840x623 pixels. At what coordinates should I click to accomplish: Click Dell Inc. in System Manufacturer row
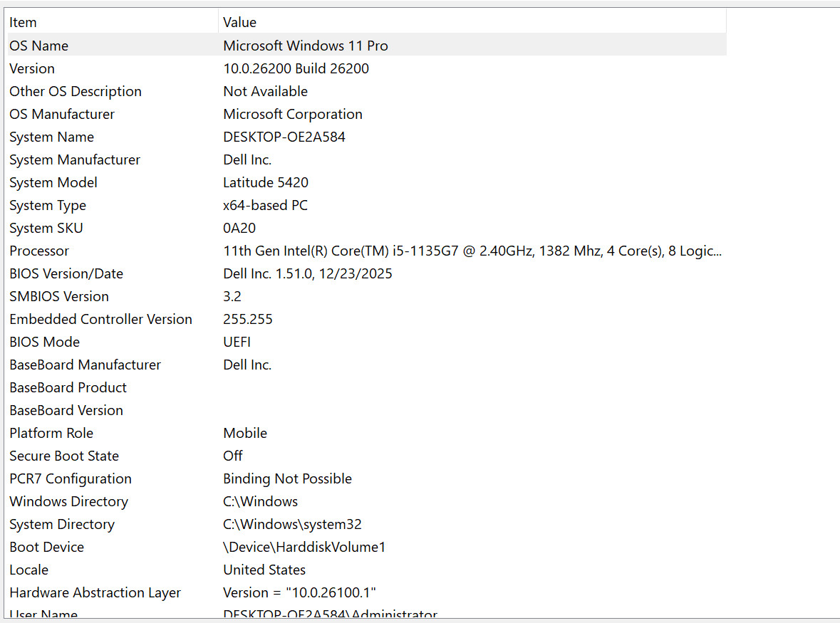pos(247,159)
